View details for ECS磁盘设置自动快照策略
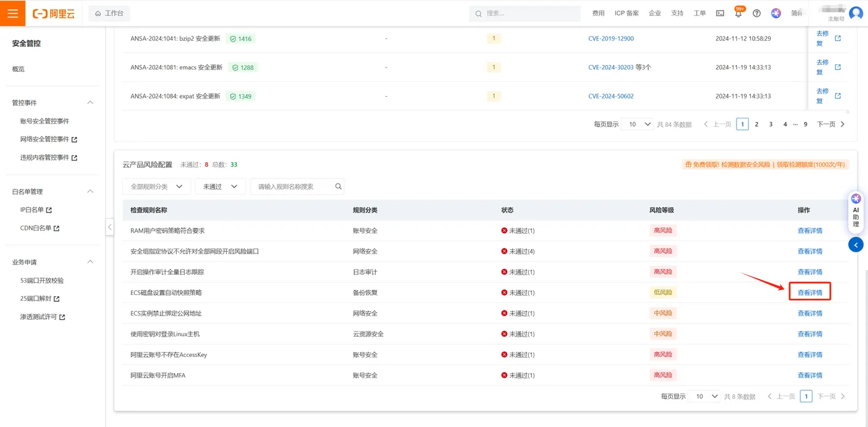 (x=810, y=293)
